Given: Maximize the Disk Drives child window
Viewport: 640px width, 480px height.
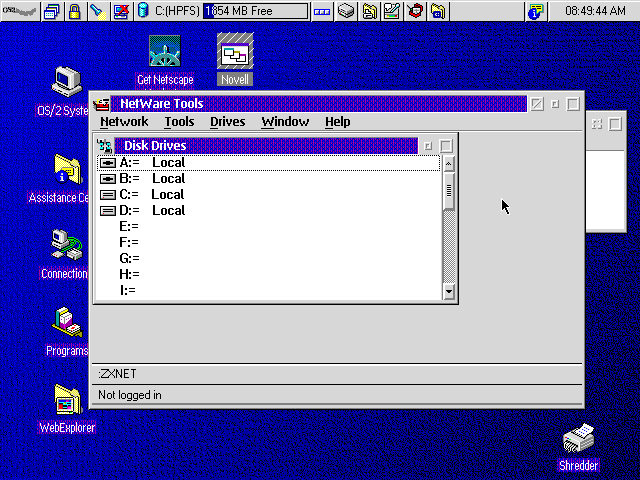Looking at the screenshot, I should point(446,146).
